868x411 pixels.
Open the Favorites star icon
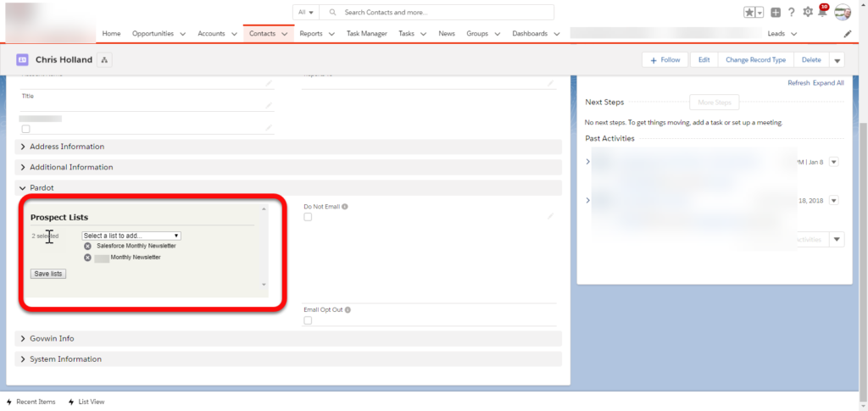(x=749, y=13)
